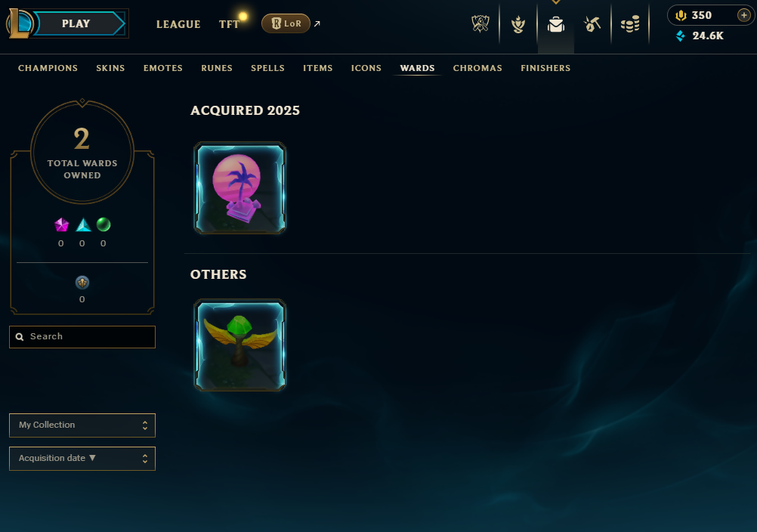Select the pink palm tree ward thumbnail

point(240,188)
